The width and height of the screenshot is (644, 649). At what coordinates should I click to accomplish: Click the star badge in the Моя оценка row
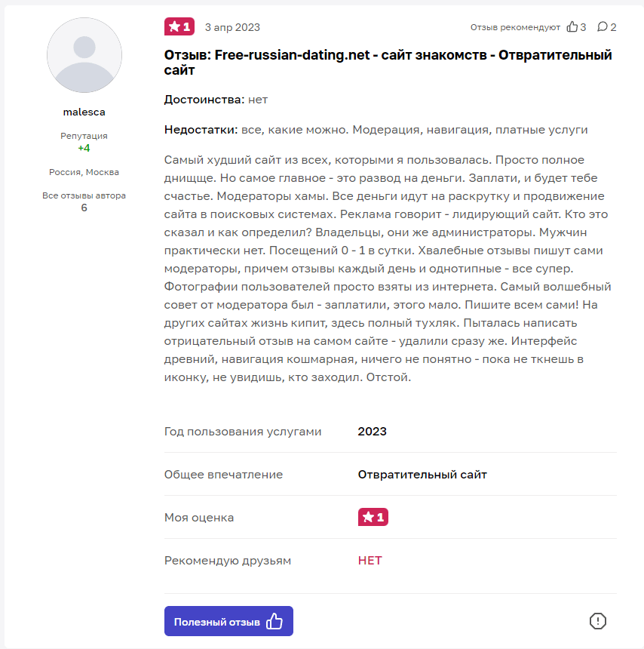373,518
